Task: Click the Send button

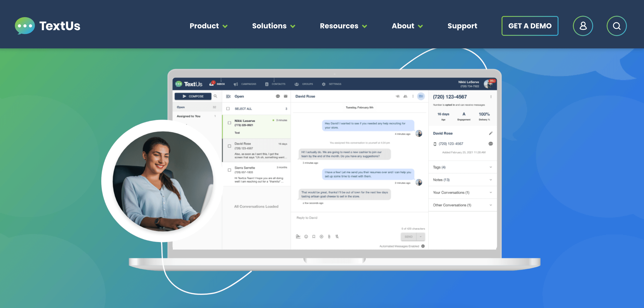Action: click(x=408, y=237)
